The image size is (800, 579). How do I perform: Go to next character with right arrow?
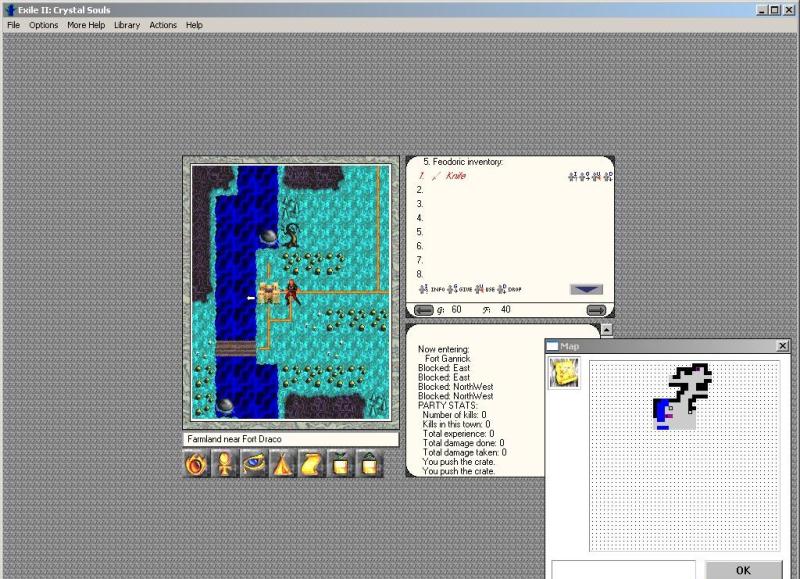[595, 310]
